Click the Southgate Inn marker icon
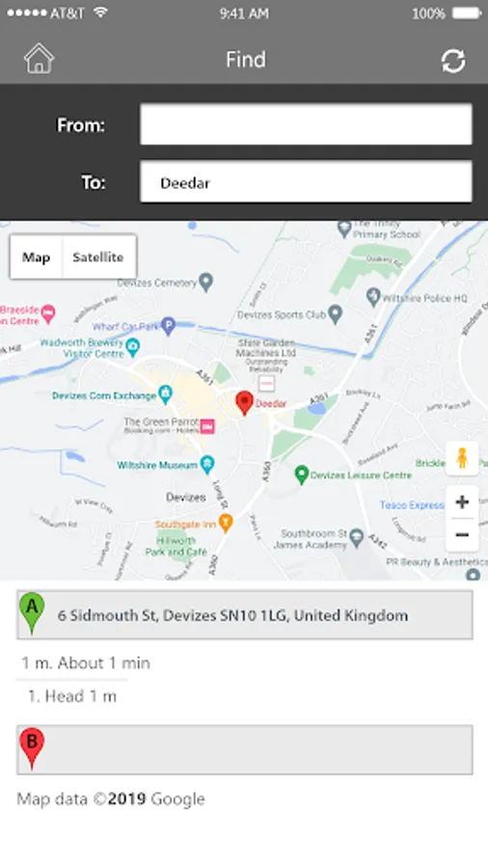This screenshot has width=488, height=868. pyautogui.click(x=225, y=523)
